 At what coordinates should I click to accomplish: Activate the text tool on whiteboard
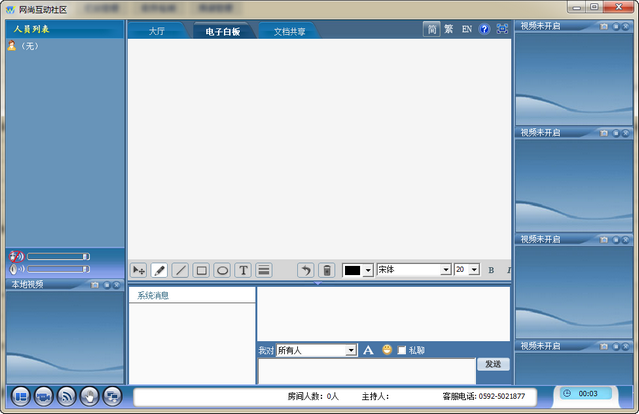243,270
